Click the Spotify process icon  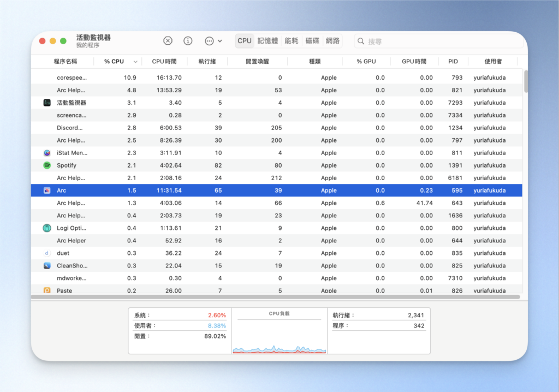click(47, 165)
